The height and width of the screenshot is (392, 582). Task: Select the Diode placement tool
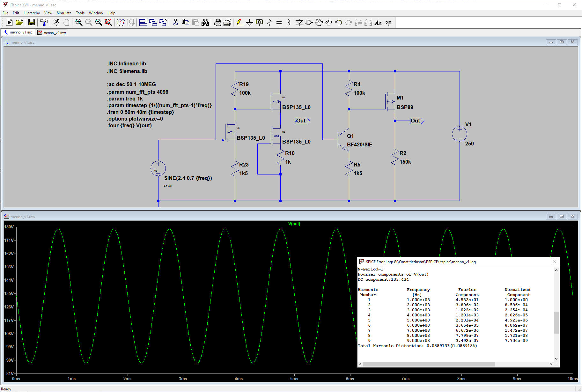tap(299, 22)
